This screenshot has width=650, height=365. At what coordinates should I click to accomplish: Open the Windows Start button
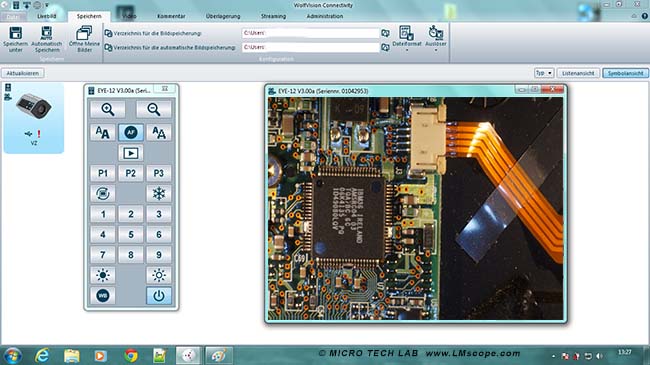12,356
